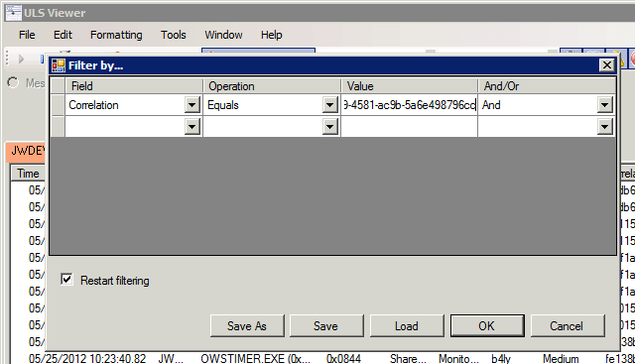Open the Formatting menu

116,35
